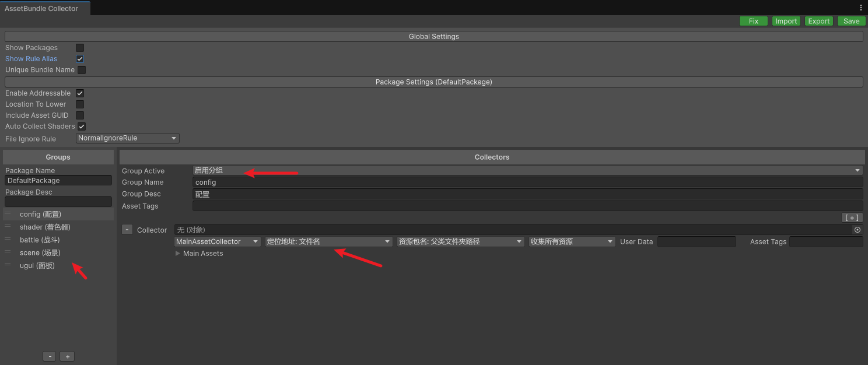This screenshot has width=868, height=365.
Task: Open File Ignore Rule dropdown
Action: coord(128,138)
